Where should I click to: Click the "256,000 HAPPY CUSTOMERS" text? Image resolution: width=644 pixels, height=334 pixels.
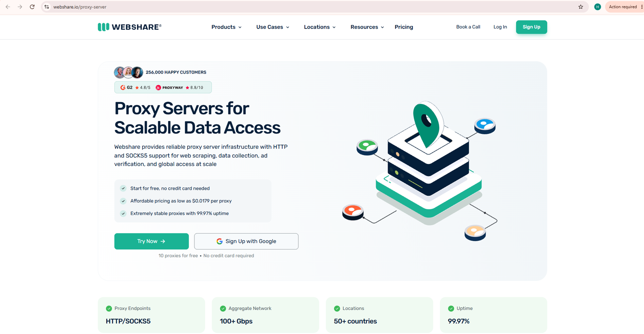click(x=176, y=72)
